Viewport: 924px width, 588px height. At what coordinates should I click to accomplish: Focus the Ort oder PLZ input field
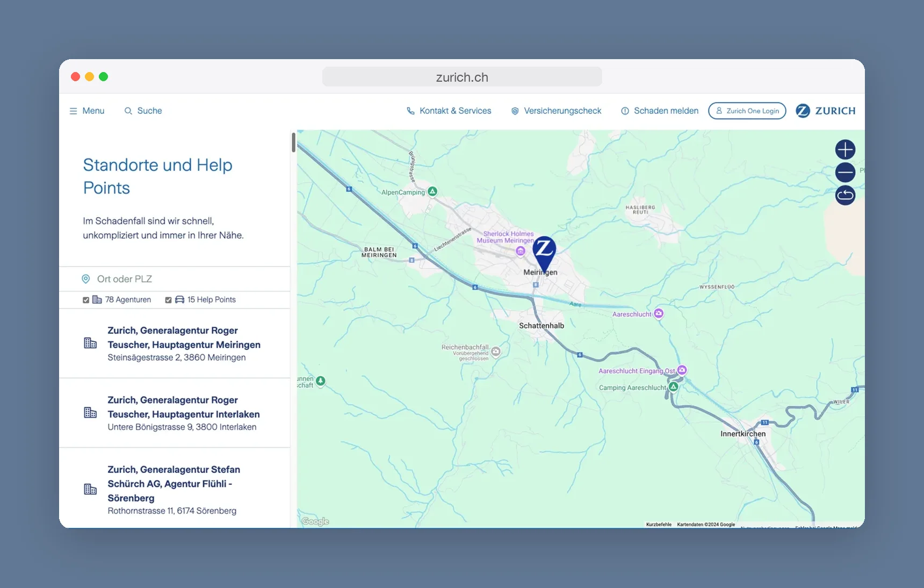coord(175,279)
